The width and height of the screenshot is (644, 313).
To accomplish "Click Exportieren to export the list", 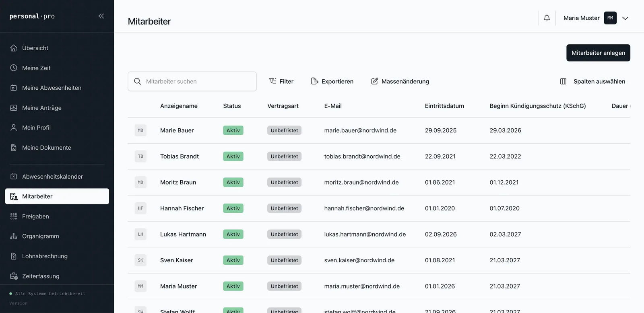I will tap(332, 81).
